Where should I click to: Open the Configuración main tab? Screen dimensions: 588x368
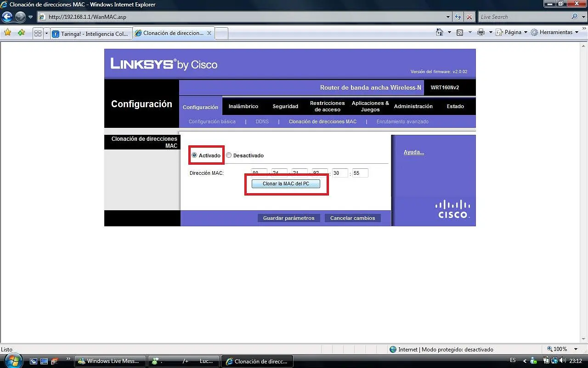(x=201, y=107)
